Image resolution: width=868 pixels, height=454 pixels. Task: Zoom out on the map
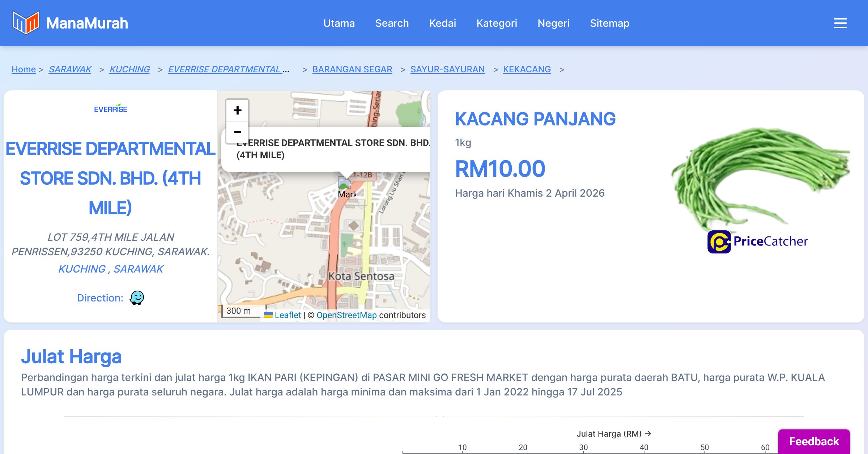pos(237,132)
